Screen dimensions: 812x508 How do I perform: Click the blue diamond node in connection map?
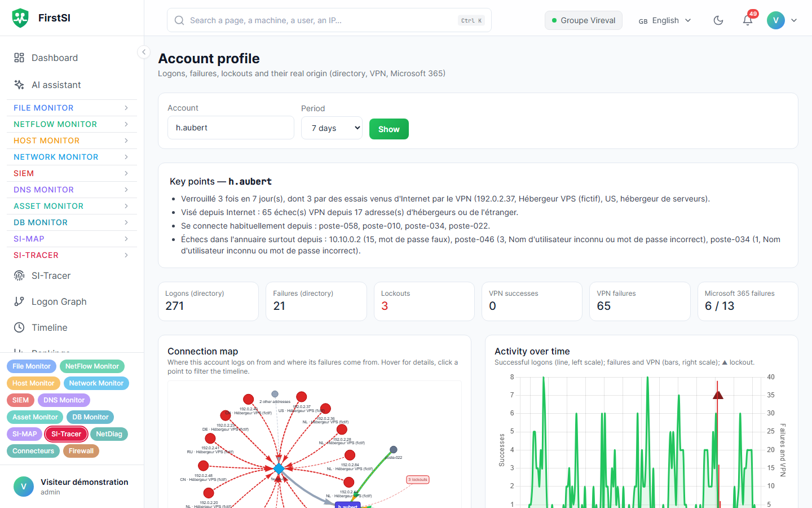[279, 468]
